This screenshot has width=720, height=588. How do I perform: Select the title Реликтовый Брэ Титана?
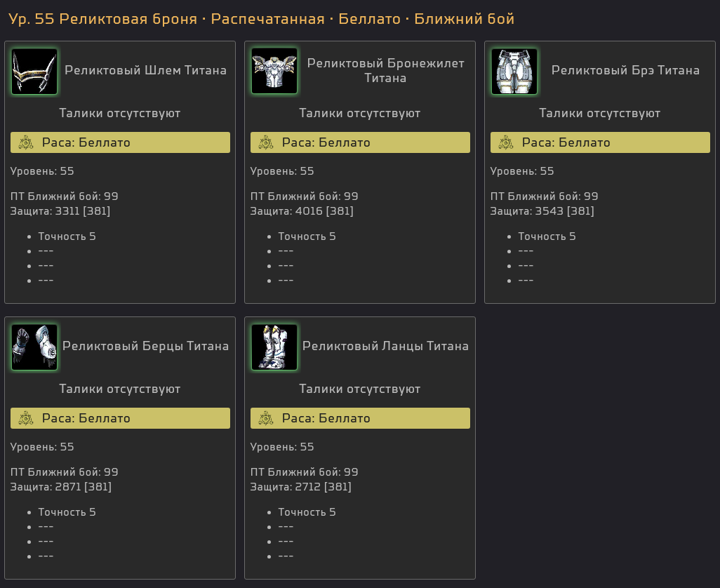coord(625,70)
